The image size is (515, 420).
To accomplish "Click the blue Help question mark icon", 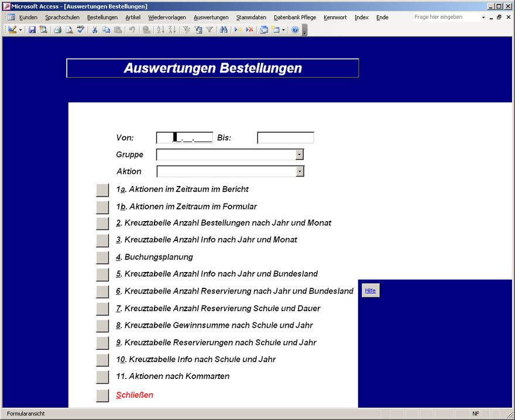I will tap(295, 30).
